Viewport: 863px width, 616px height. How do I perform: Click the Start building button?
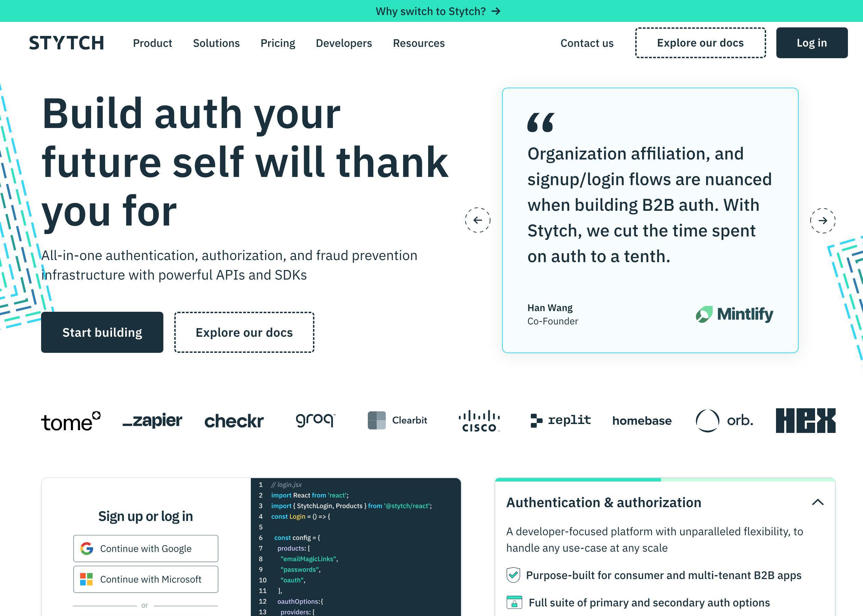102,332
